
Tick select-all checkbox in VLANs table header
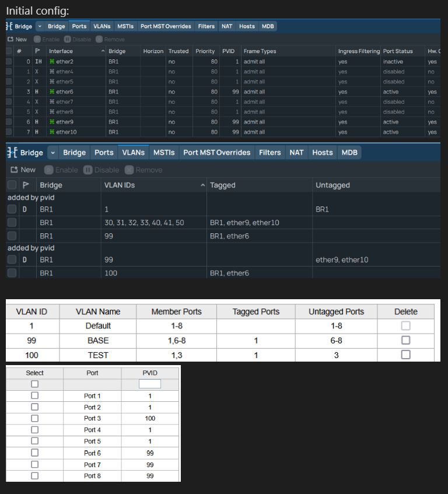(12, 185)
